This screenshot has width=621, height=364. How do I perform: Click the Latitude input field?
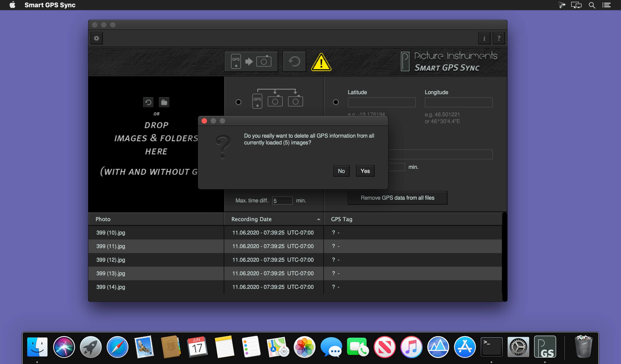[381, 102]
